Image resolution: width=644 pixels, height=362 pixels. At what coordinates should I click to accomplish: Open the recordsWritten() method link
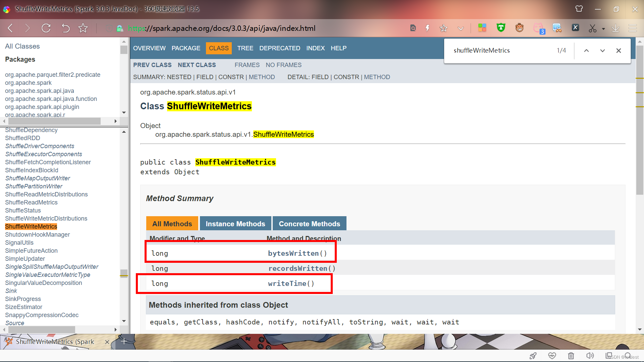click(x=298, y=268)
